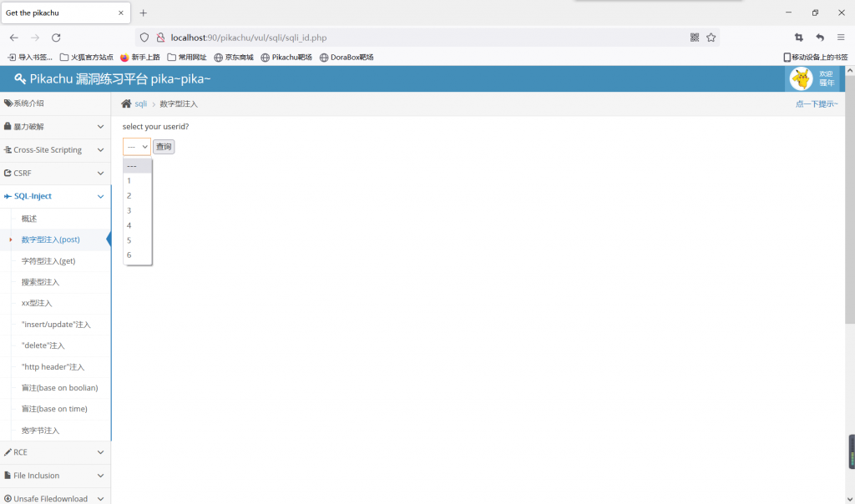Click the bookmark star icon in address bar
The height and width of the screenshot is (504, 855).
coord(711,38)
